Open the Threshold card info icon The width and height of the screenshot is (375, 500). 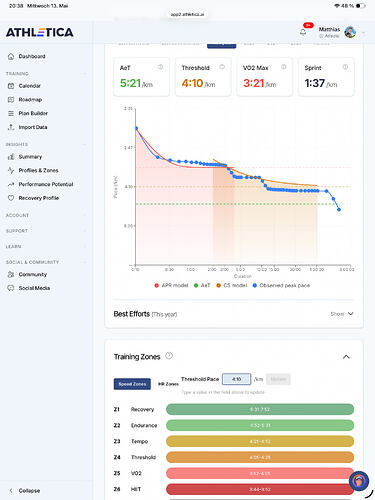(x=222, y=67)
